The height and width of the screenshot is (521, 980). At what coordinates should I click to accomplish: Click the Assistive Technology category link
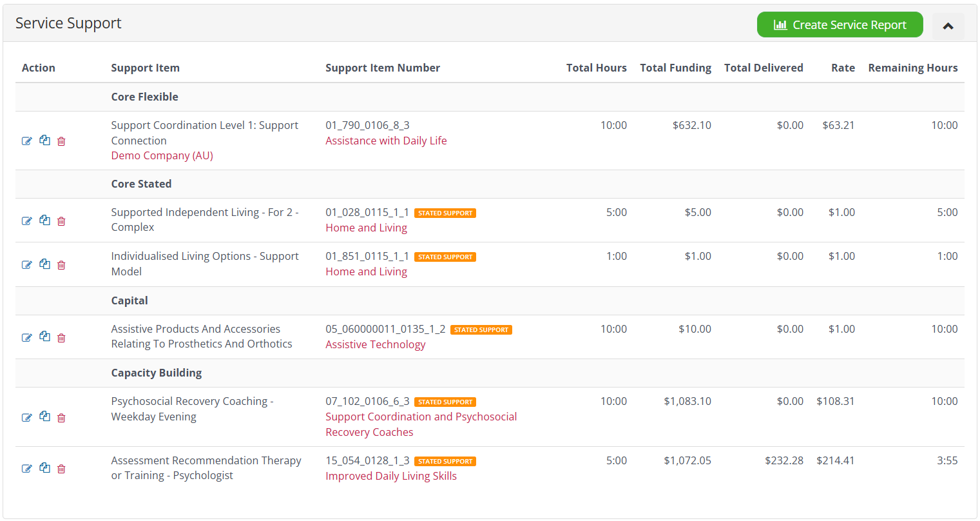[x=375, y=344]
